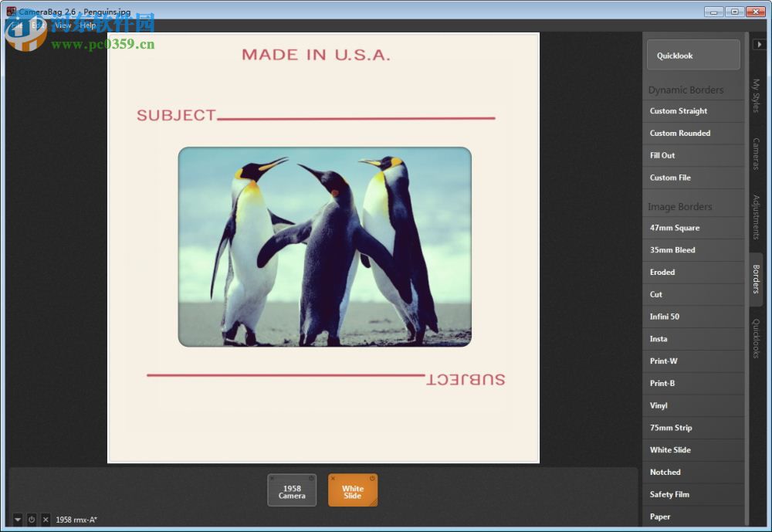Toggle the style power icon on or off
Image resolution: width=772 pixels, height=532 pixels.
[x=32, y=520]
